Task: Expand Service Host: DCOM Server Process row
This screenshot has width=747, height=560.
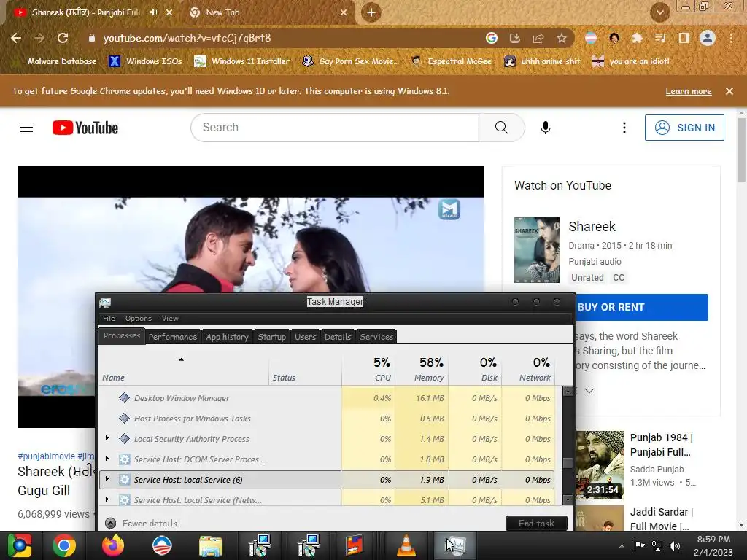Action: [x=107, y=459]
